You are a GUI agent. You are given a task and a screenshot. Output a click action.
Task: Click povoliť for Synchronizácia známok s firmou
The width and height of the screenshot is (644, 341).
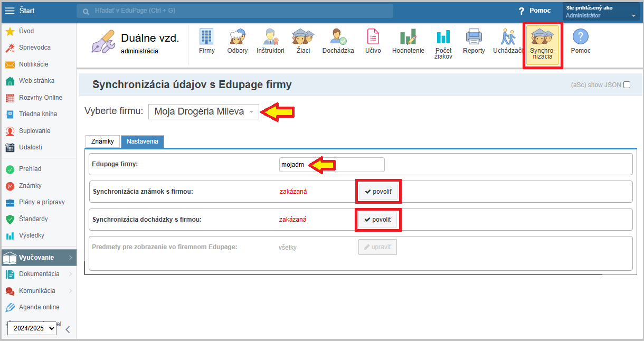(x=378, y=192)
